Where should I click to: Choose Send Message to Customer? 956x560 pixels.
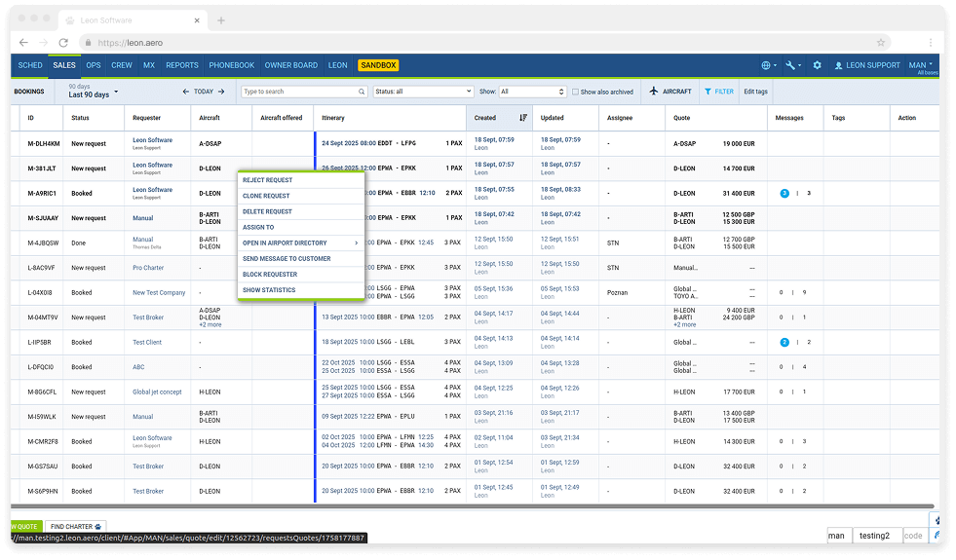(300, 258)
